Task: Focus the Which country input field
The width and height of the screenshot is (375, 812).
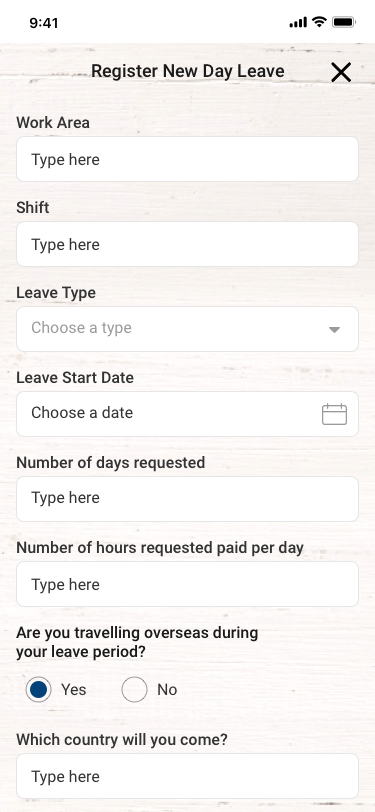Action: pos(188,776)
